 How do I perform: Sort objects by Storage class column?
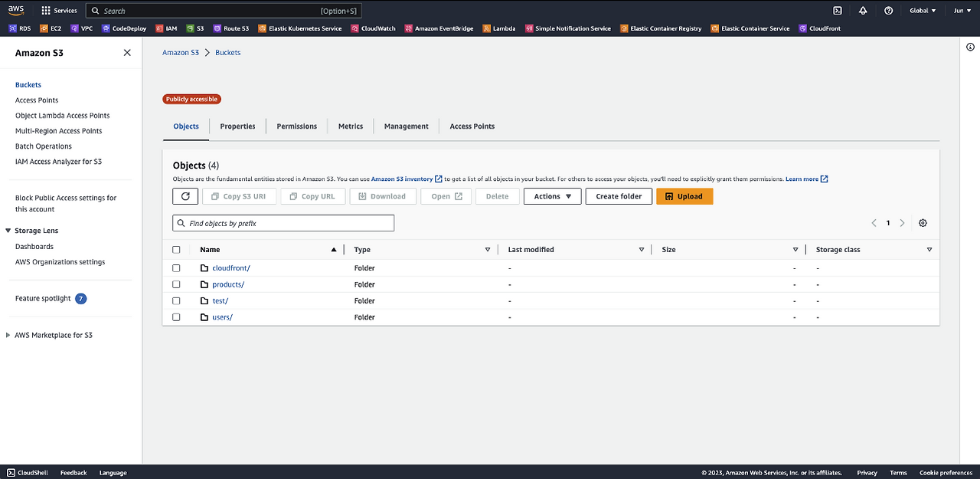coord(929,250)
